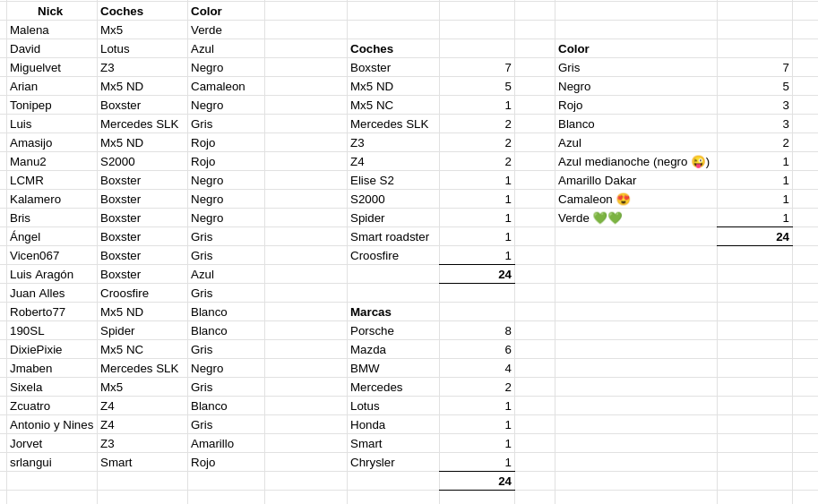Click the Porsche count of 8
818x504 pixels.
tap(477, 330)
